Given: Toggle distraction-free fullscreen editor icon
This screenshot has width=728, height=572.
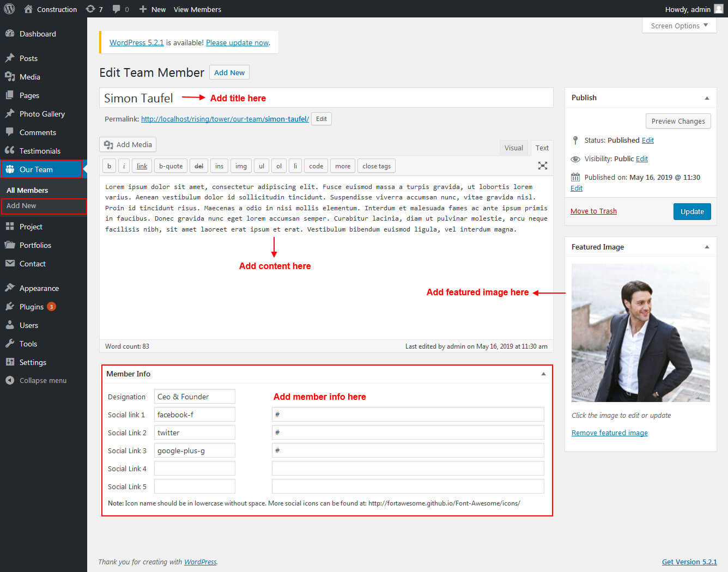Looking at the screenshot, I should (542, 166).
